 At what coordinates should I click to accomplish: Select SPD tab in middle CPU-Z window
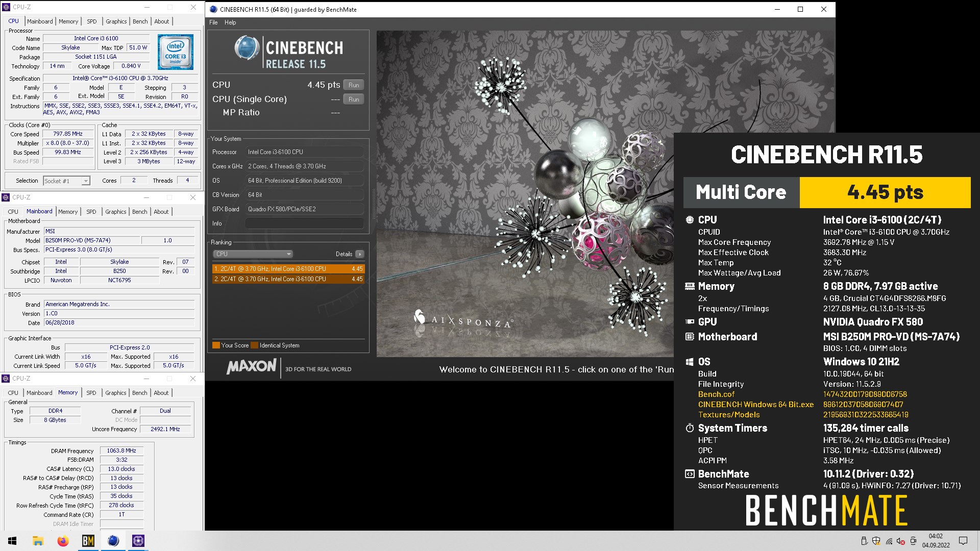(x=91, y=212)
